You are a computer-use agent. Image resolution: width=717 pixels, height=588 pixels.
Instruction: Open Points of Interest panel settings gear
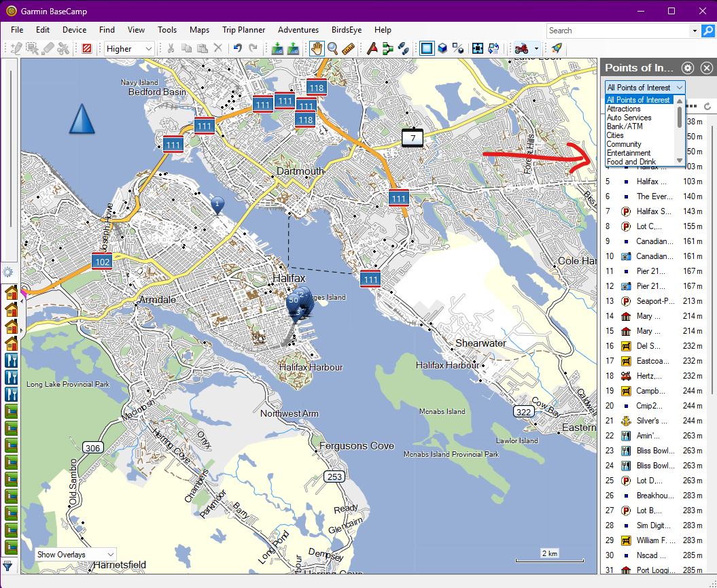[x=688, y=68]
